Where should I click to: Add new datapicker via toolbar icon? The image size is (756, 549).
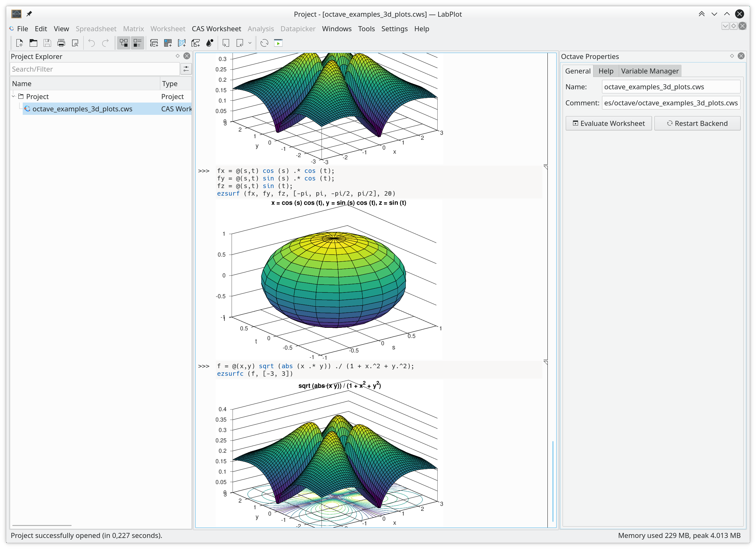coord(196,43)
